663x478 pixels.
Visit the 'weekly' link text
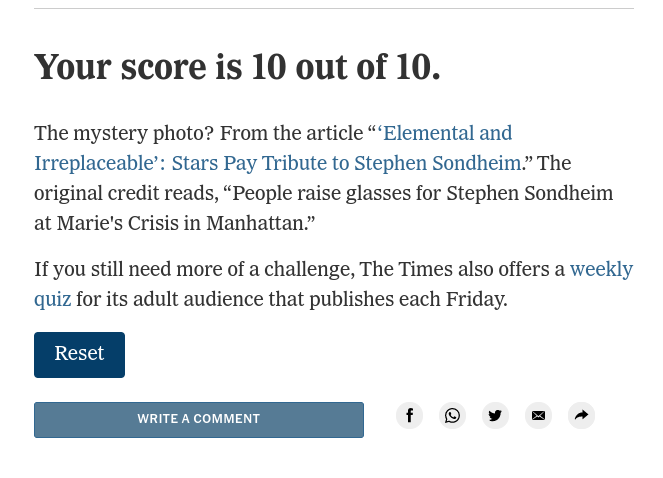601,269
